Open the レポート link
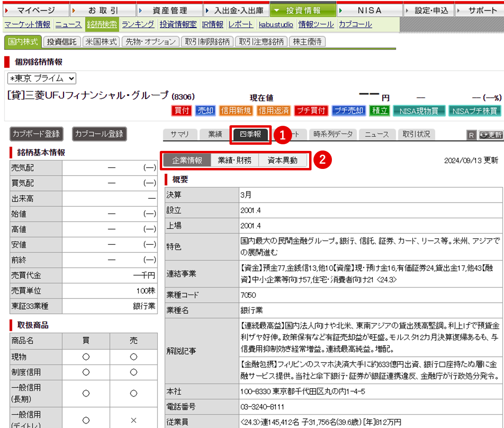The height and width of the screenshot is (428, 504). (x=240, y=25)
